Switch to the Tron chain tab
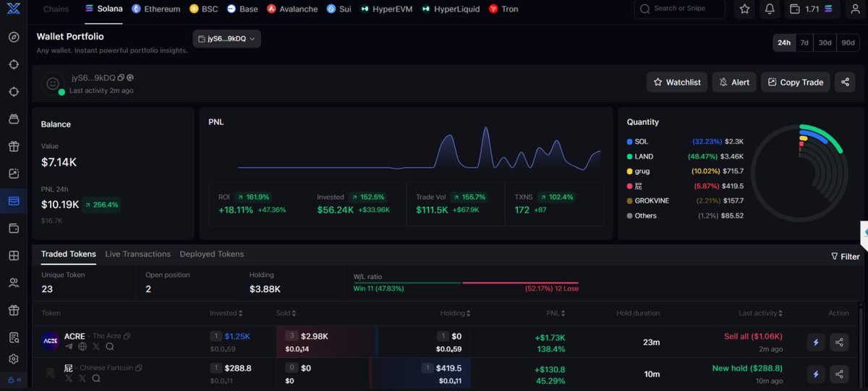The height and width of the screenshot is (391, 868). tap(503, 9)
